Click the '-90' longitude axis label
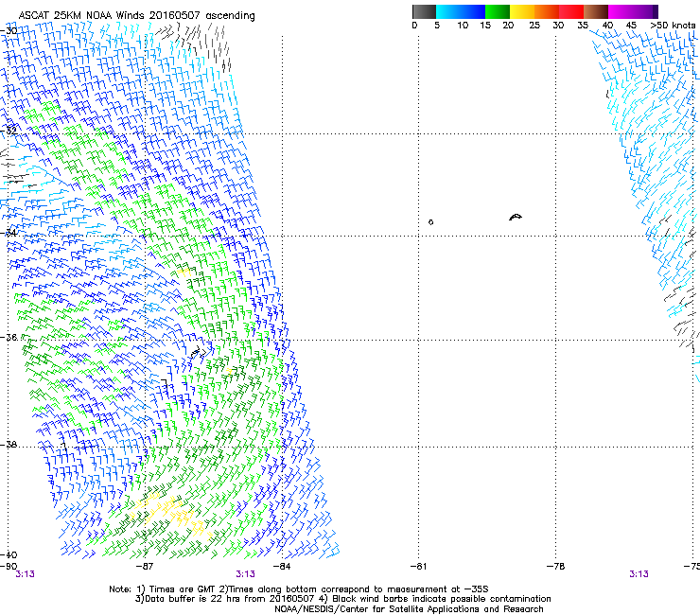This screenshot has height=615, width=700. (x=9, y=567)
